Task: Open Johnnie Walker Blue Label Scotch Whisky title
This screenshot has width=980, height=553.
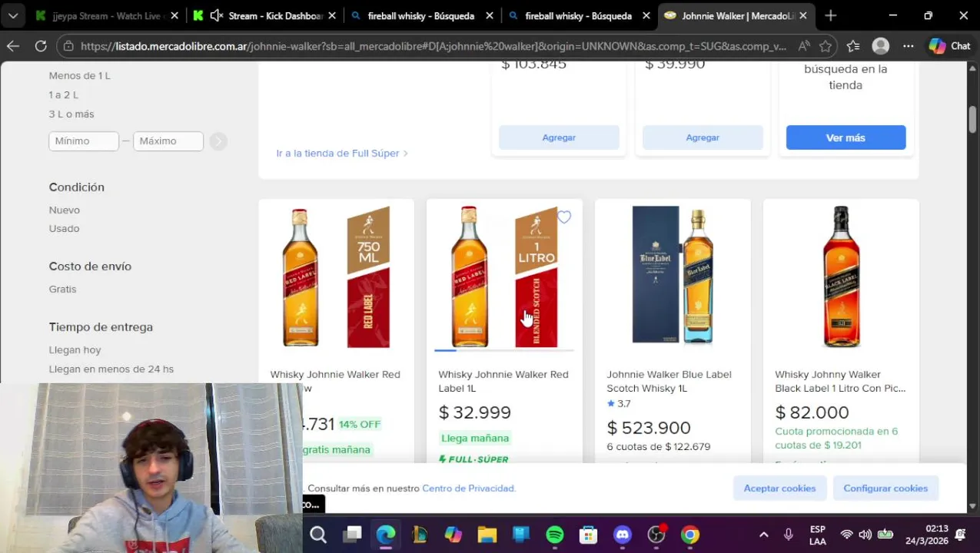Action: point(669,381)
